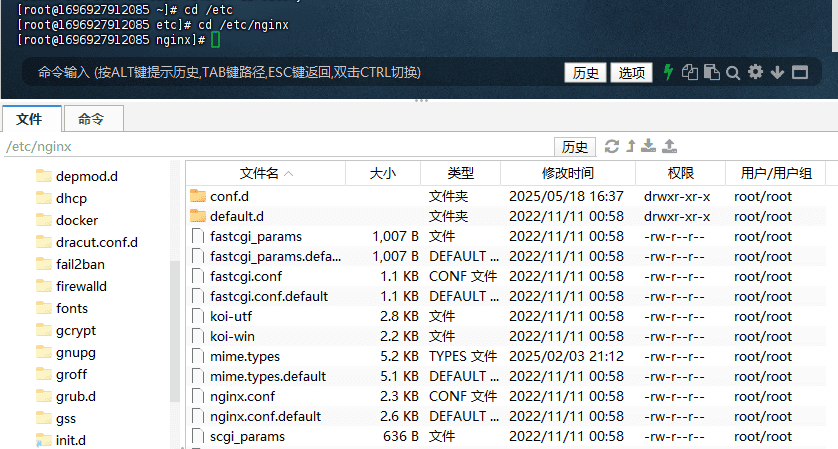Click the command input field

pos(294,72)
